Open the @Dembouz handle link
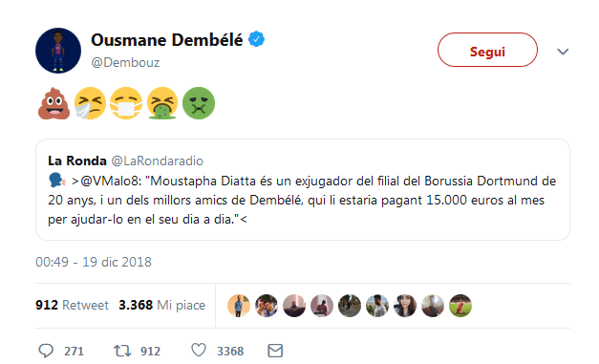This screenshot has height=364, width=599. pyautogui.click(x=125, y=62)
